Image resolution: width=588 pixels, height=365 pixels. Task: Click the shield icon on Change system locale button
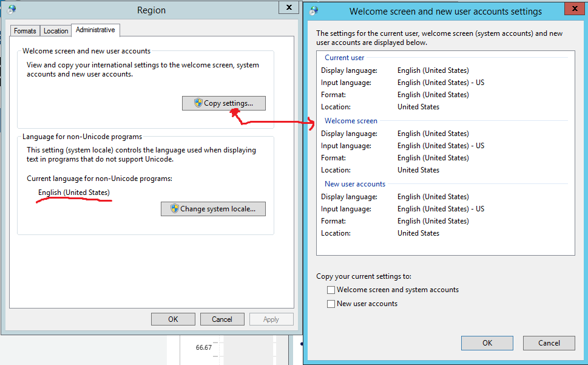click(175, 208)
